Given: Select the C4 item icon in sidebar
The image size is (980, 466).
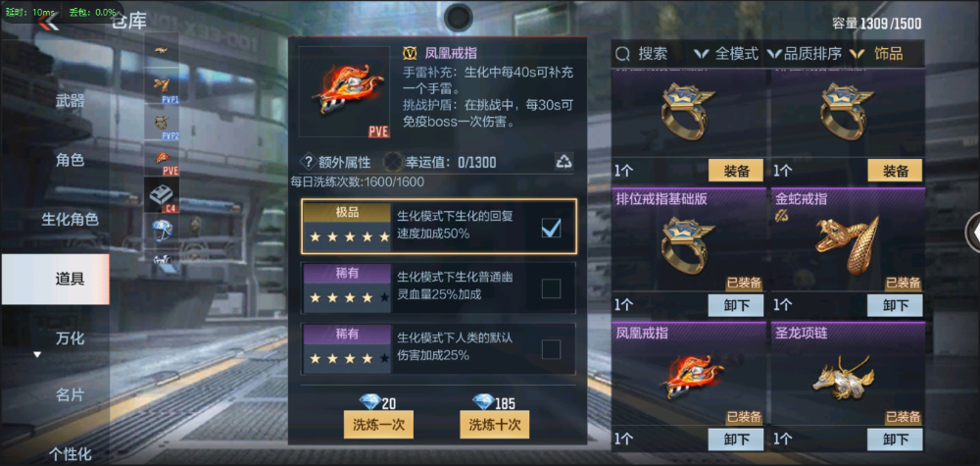Looking at the screenshot, I should pyautogui.click(x=162, y=194).
